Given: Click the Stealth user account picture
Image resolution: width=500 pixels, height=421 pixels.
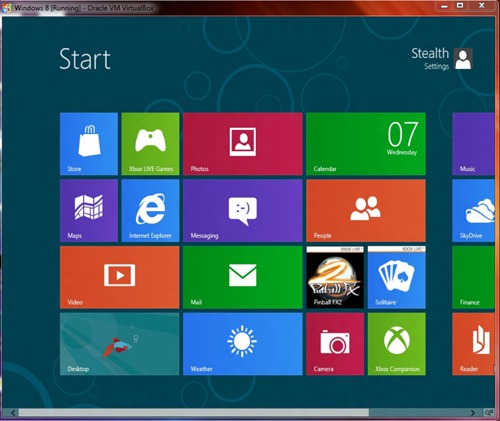Looking at the screenshot, I should pyautogui.click(x=464, y=59).
